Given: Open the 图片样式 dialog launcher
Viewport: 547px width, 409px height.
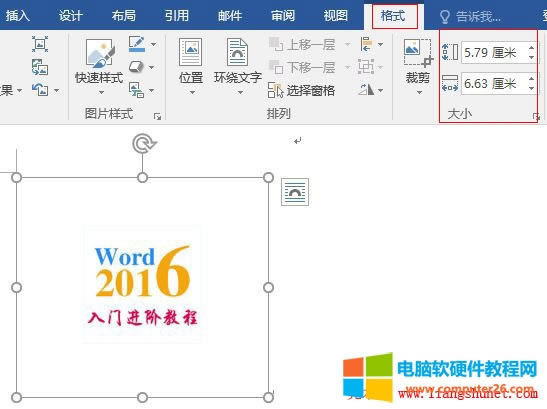Looking at the screenshot, I should coord(158,117).
